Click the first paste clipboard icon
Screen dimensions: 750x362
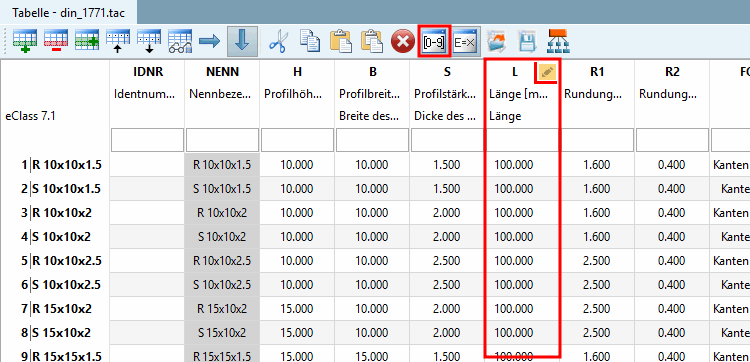point(341,42)
